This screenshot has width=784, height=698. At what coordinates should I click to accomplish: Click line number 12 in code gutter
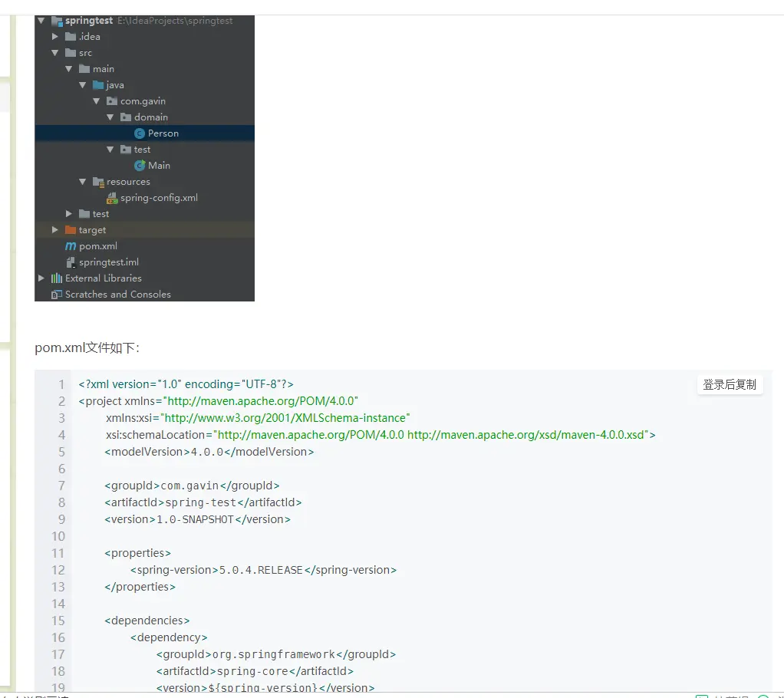pyautogui.click(x=58, y=570)
